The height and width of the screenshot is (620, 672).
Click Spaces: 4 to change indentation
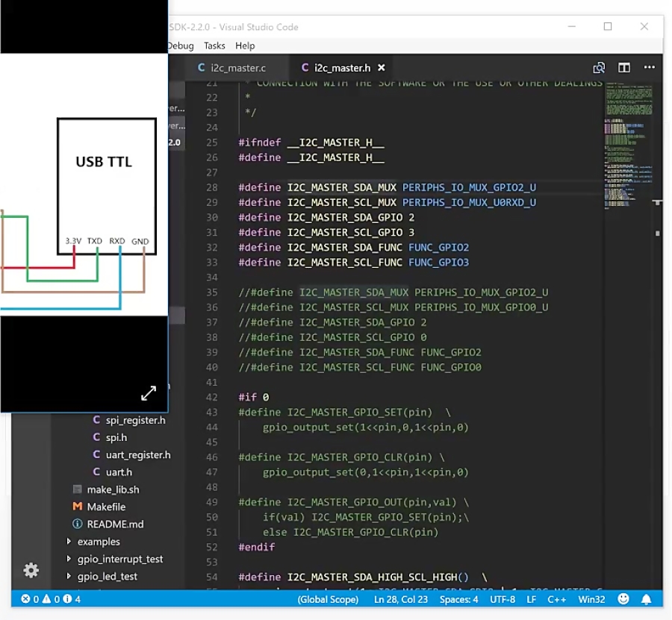point(458,598)
